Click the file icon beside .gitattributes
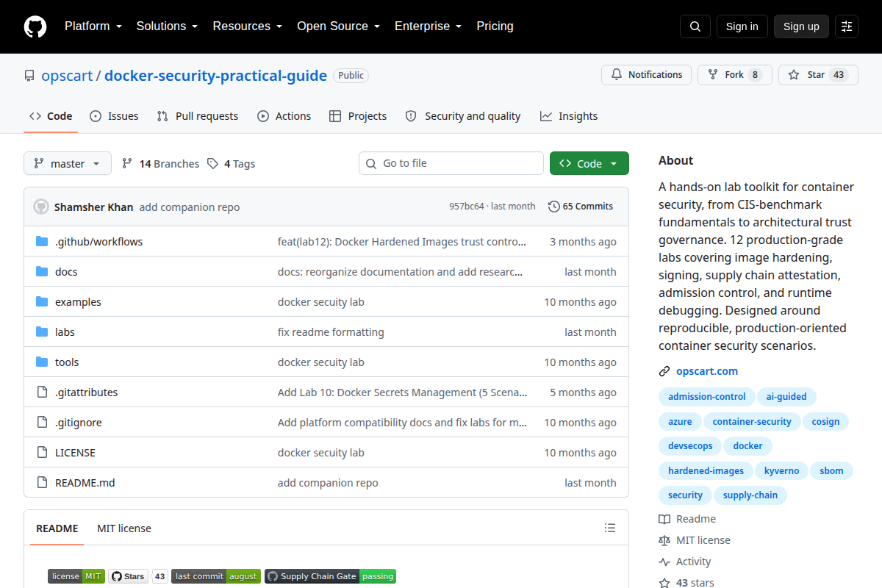Viewport: 882px width, 588px height. [42, 392]
